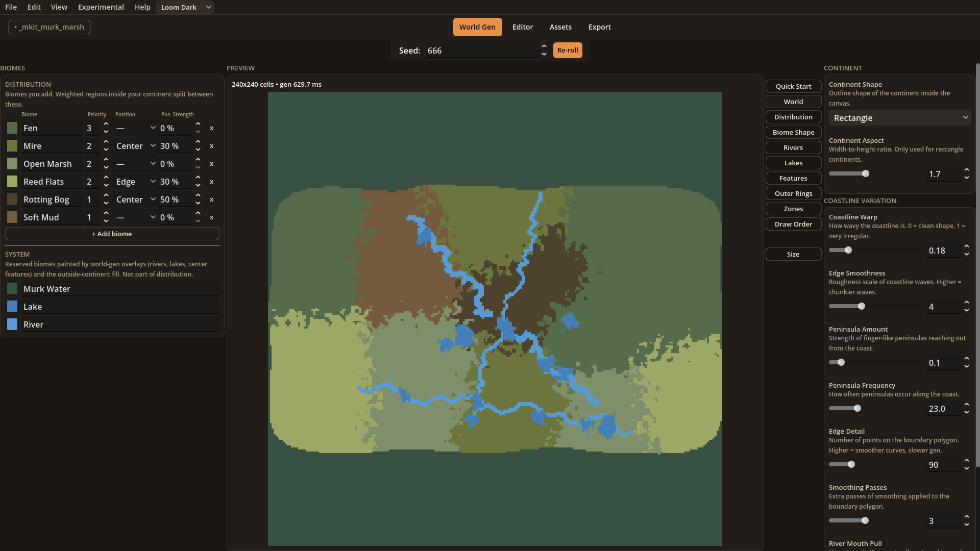Open Soft Mud color swatch
This screenshot has height=551, width=980.
click(x=12, y=217)
